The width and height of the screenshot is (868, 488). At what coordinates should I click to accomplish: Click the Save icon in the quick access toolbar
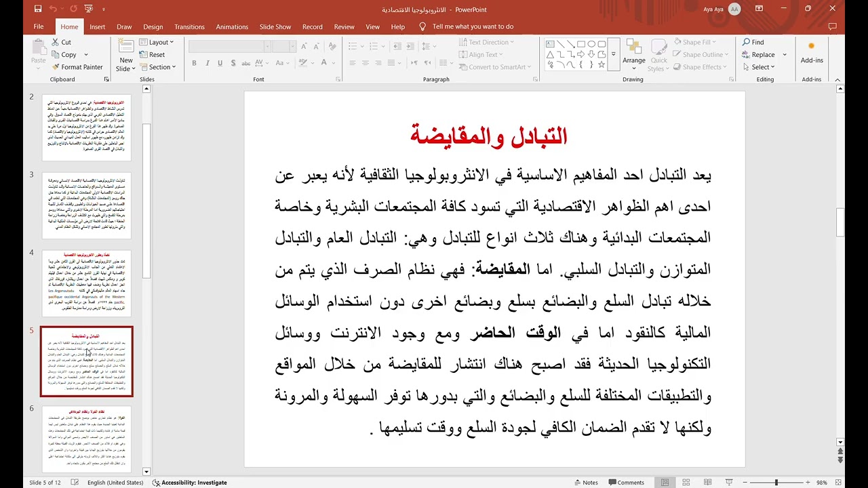pos(38,9)
